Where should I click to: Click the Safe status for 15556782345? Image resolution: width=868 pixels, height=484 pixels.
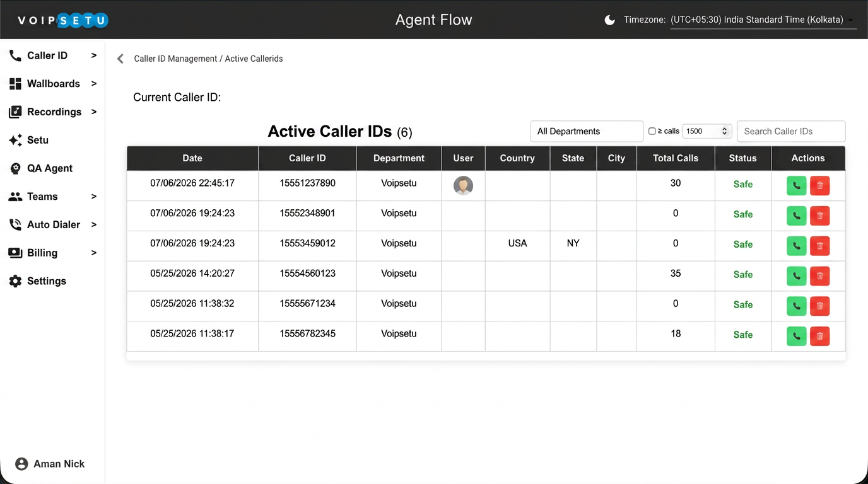pyautogui.click(x=743, y=335)
